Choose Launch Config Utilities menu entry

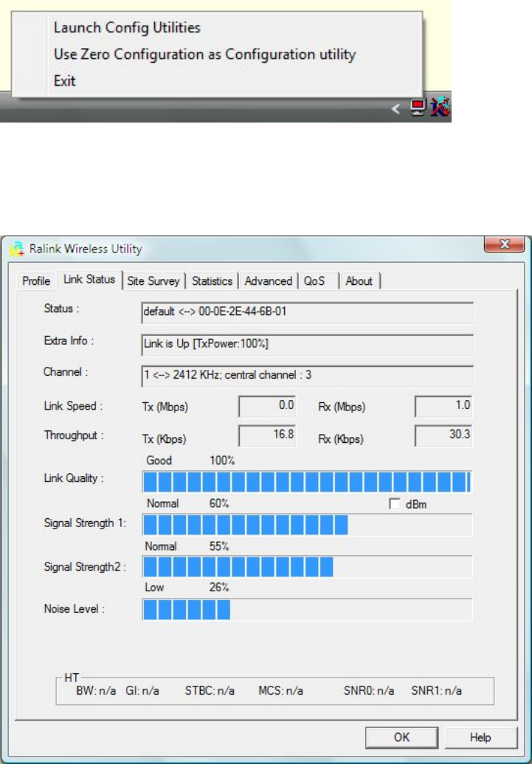coord(127,27)
